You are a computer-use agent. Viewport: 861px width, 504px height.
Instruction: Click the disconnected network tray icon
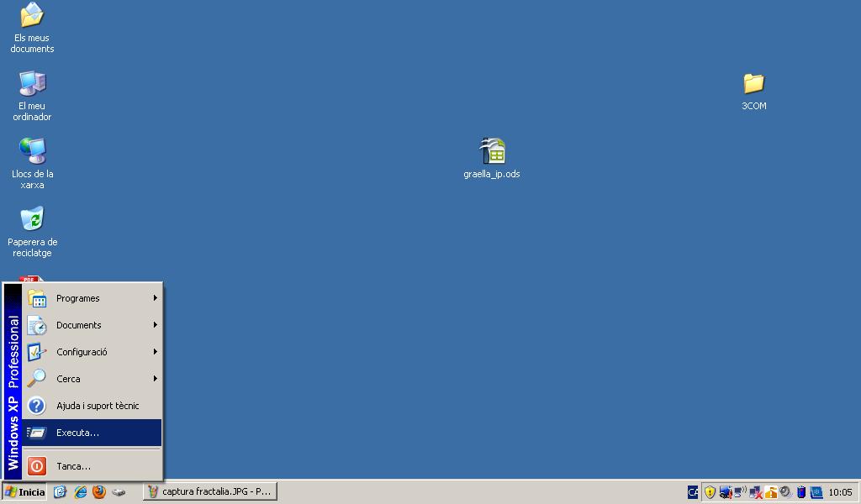[756, 492]
